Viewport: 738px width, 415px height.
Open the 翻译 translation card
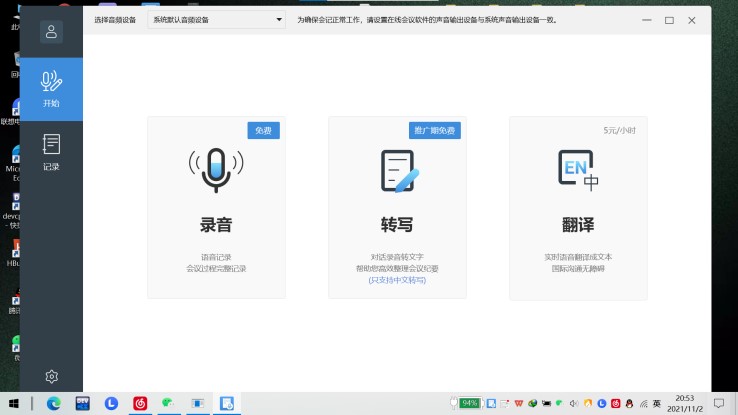pos(578,208)
